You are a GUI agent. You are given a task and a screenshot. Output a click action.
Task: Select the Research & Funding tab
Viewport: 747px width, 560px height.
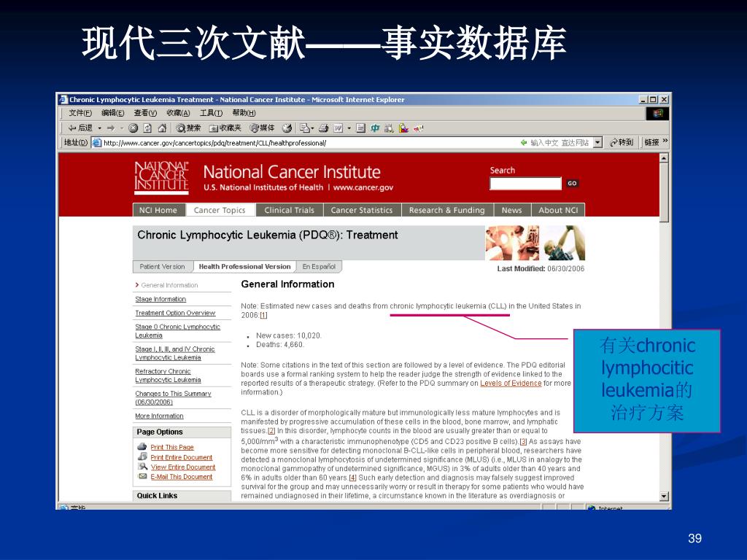tap(446, 210)
